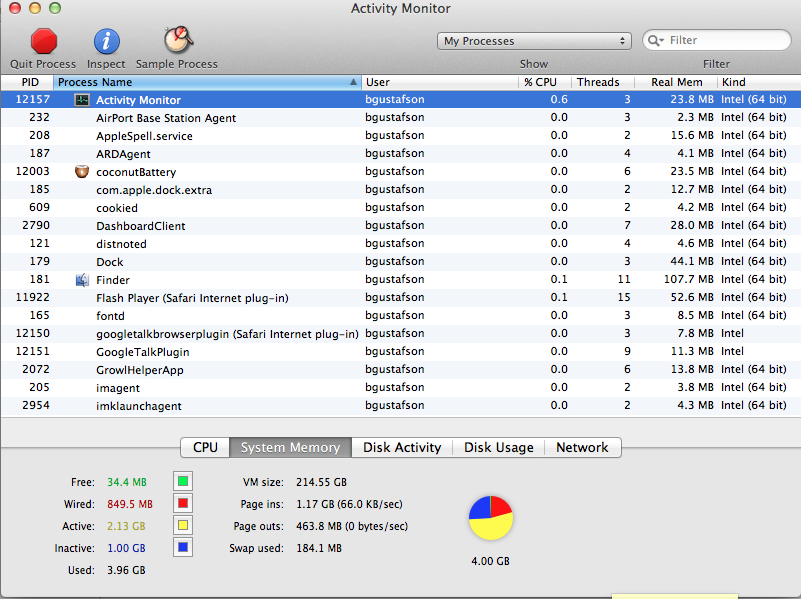This screenshot has width=801, height=599.
Task: Click the yellow Active memory color swatch
Action: 183,525
